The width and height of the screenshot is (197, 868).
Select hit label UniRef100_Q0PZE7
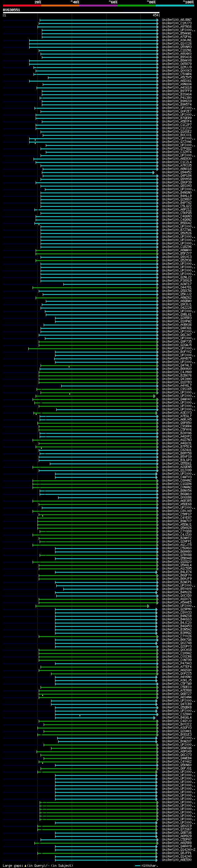pyautogui.click(x=177, y=111)
